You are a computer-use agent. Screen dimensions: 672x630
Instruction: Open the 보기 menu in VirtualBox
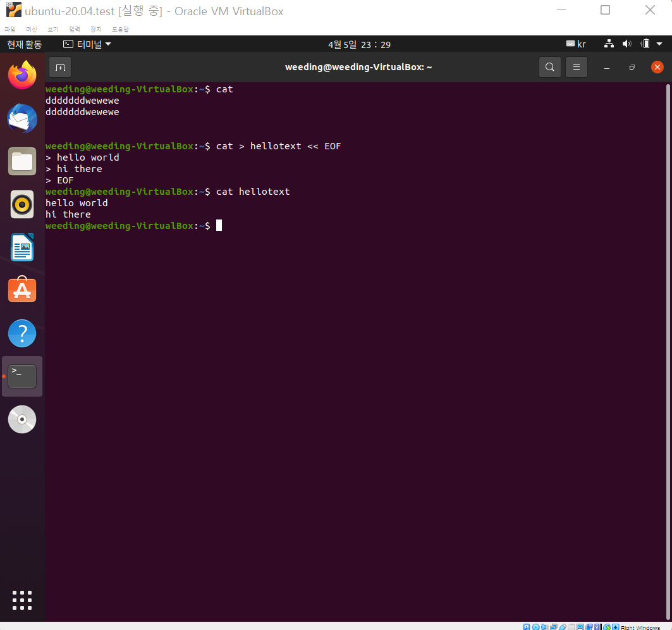[52, 29]
